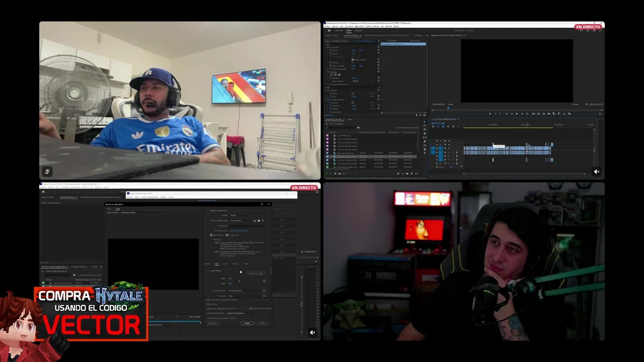This screenshot has height=362, width=644.
Task: Export frame with the camera icon
Action: (549, 114)
